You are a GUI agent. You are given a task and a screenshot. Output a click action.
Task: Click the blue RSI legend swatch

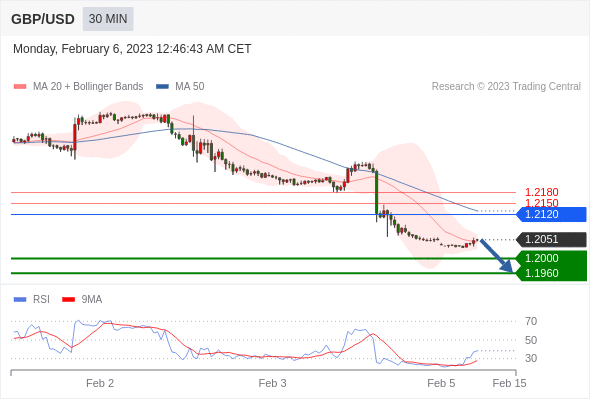click(x=20, y=300)
